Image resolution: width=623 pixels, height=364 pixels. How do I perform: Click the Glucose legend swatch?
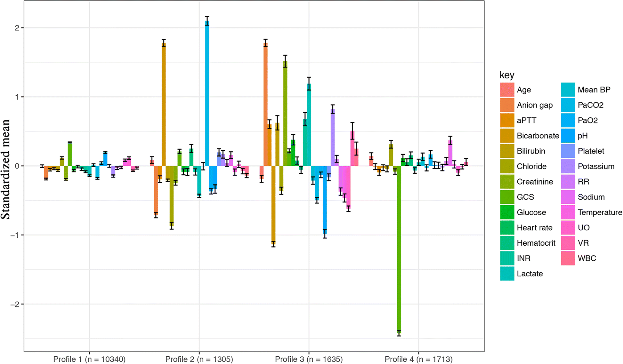click(x=507, y=212)
